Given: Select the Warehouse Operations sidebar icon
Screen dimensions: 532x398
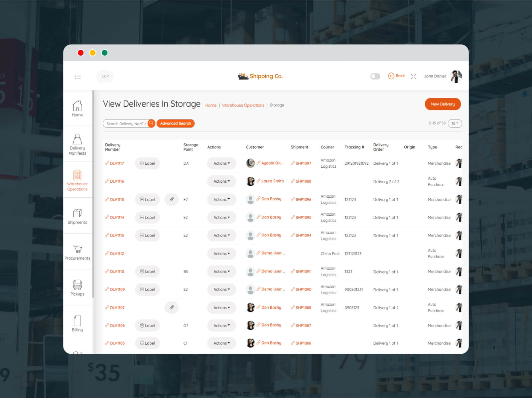Looking at the screenshot, I should (77, 180).
